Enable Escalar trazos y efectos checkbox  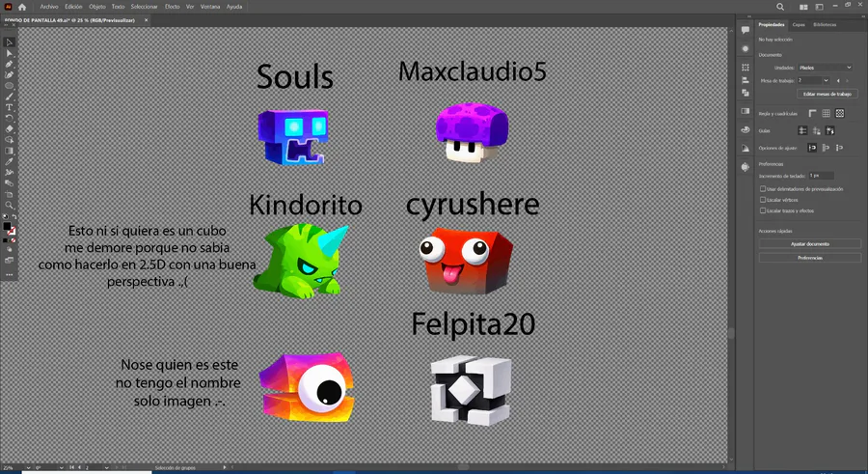tap(763, 210)
